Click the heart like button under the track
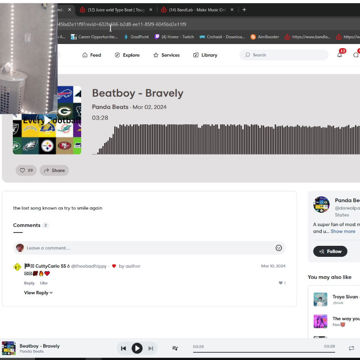 (x=26, y=170)
